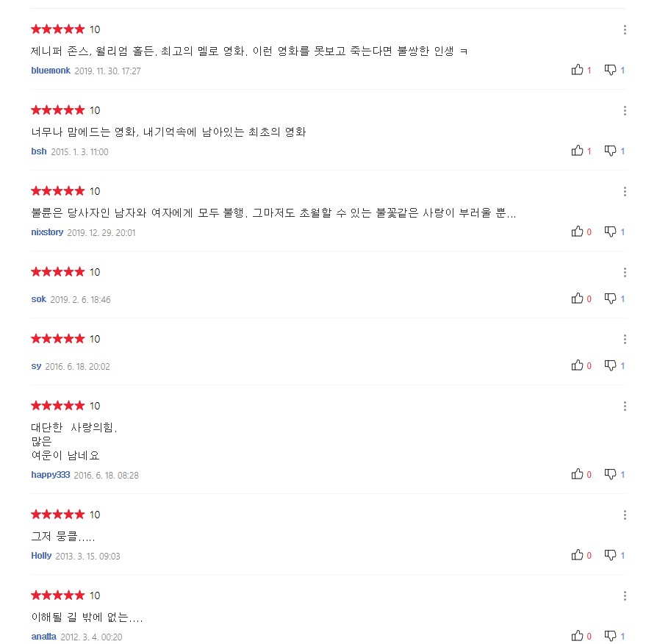Thumbs-down the nixstory review
This screenshot has width=646, height=644.
click(610, 232)
